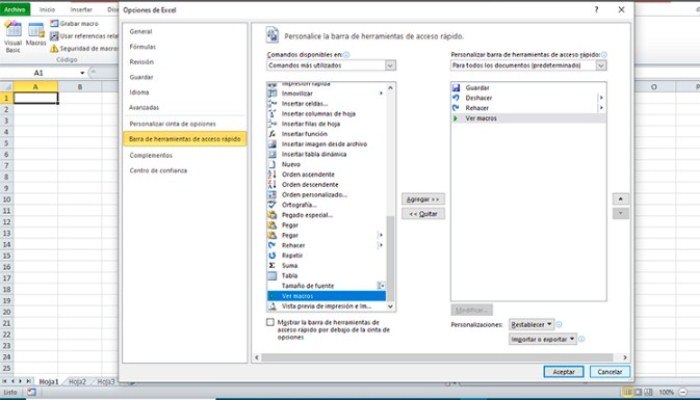Click cell A1 in the worksheet
The image size is (700, 400).
[x=36, y=98]
